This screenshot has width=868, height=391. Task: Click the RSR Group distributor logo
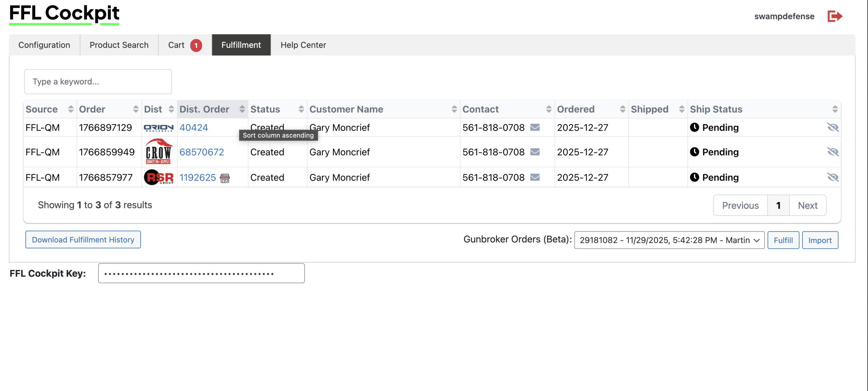click(158, 177)
